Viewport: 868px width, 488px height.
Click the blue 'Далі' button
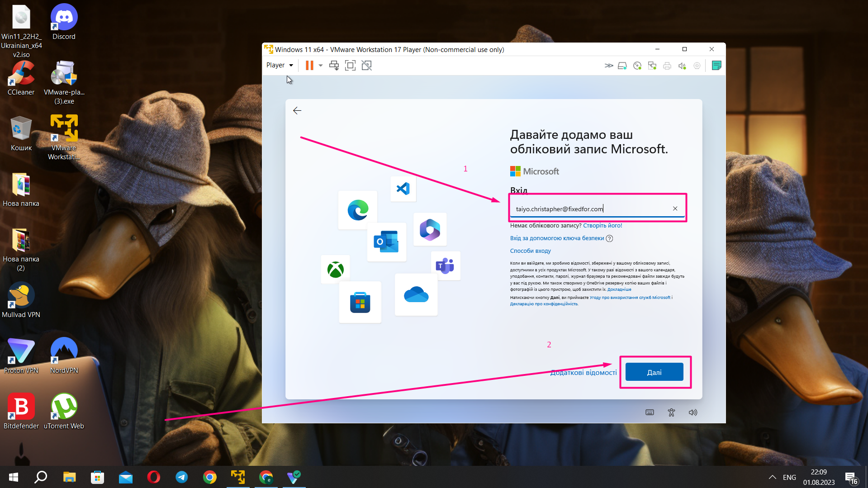654,372
